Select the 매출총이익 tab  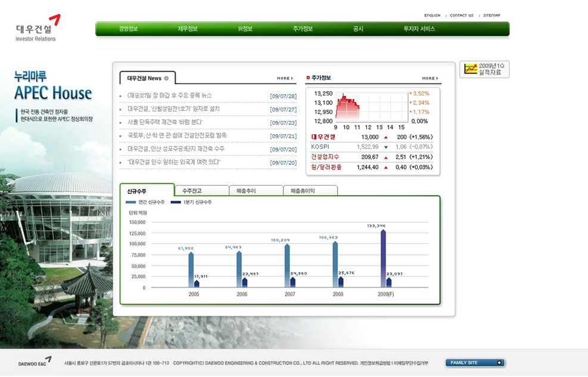click(x=303, y=191)
